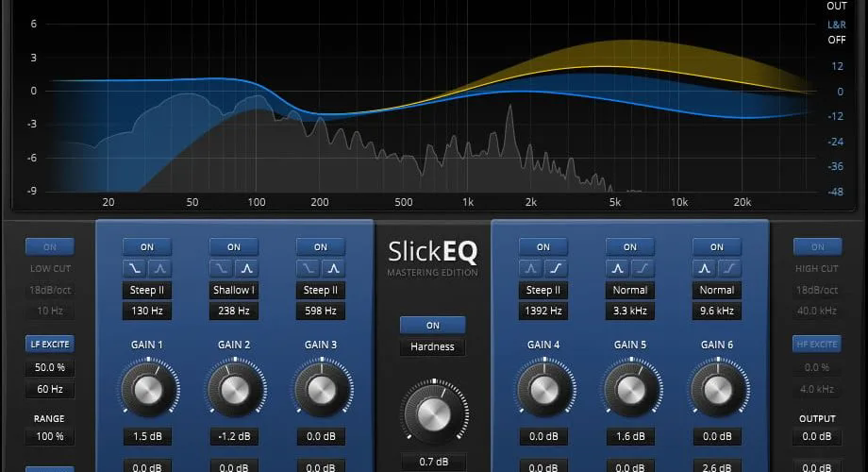
Task: Open the Shallow I slope selector on band 2
Action: pos(234,290)
